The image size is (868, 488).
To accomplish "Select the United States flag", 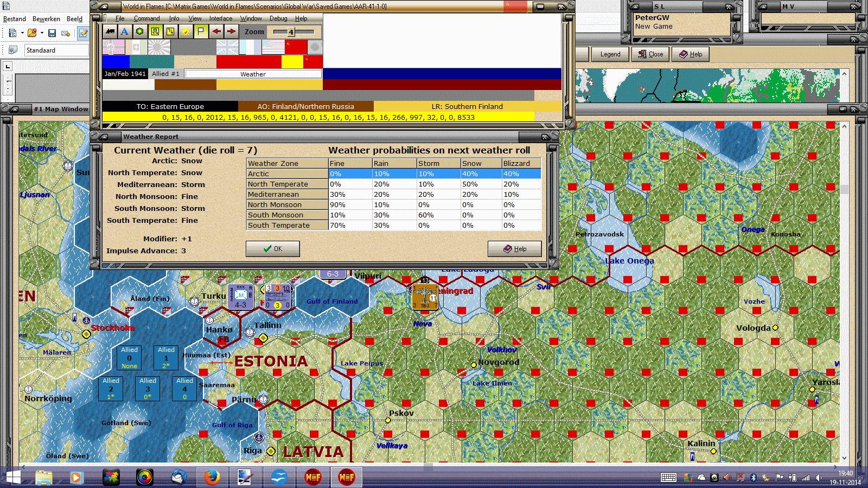I will 273,47.
